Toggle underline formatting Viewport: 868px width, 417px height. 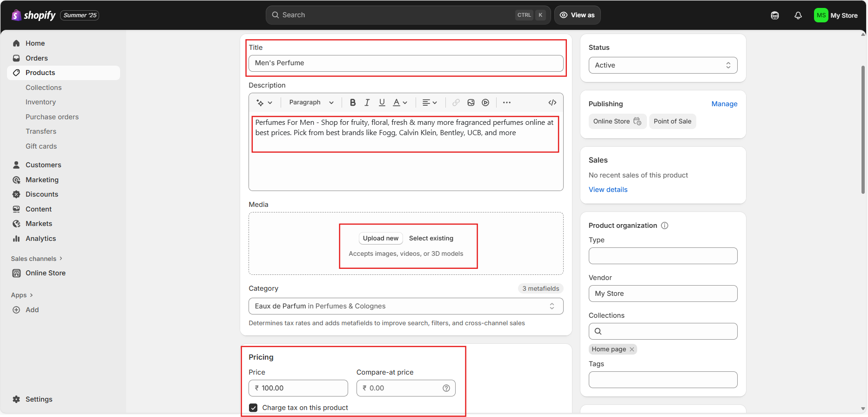(382, 103)
